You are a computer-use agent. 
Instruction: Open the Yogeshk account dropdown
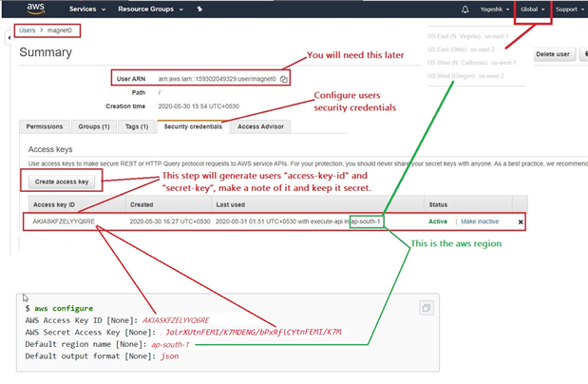click(x=495, y=10)
